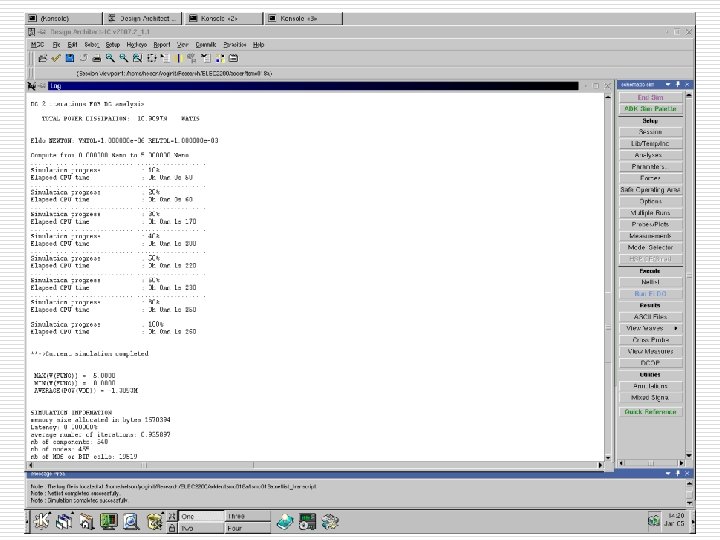Click the Session setup button
720x540 pixels.
pos(650,132)
